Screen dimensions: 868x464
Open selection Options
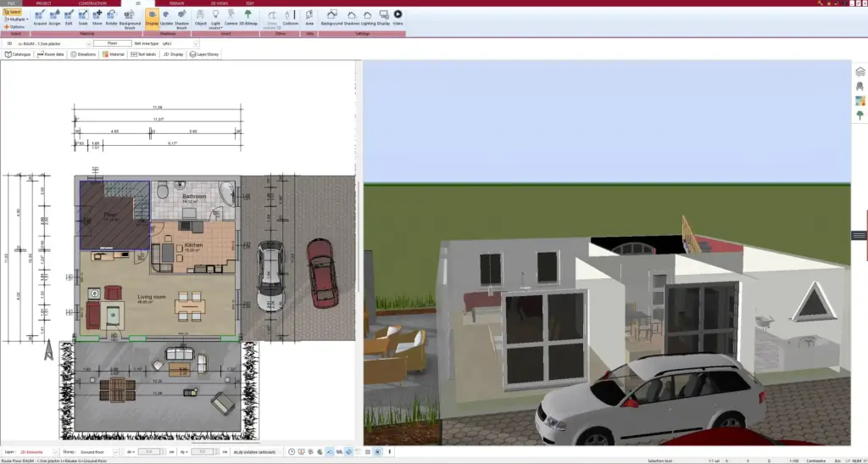coord(14,26)
